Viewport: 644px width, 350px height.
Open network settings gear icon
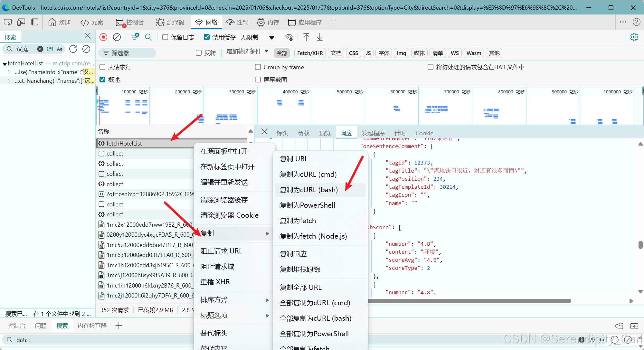pos(634,37)
